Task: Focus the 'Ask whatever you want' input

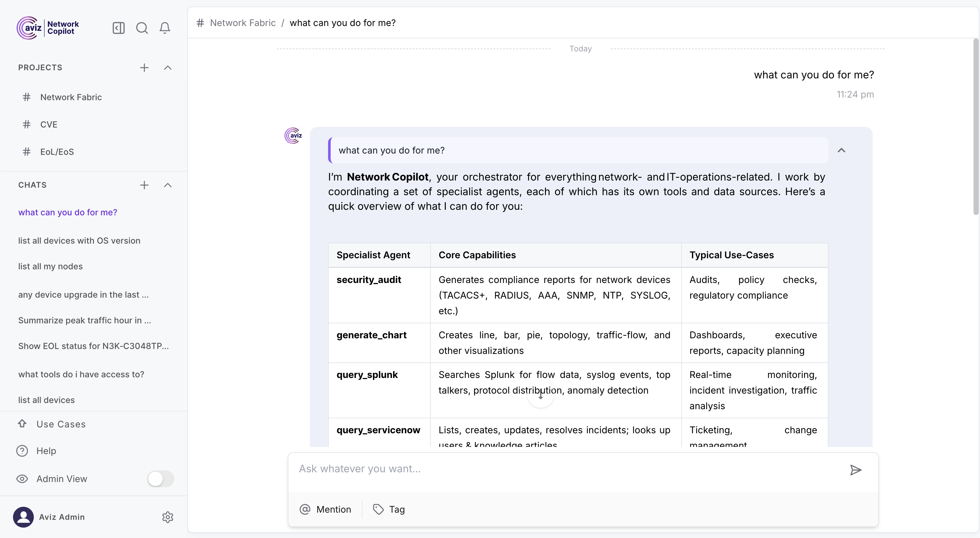Action: pyautogui.click(x=567, y=469)
